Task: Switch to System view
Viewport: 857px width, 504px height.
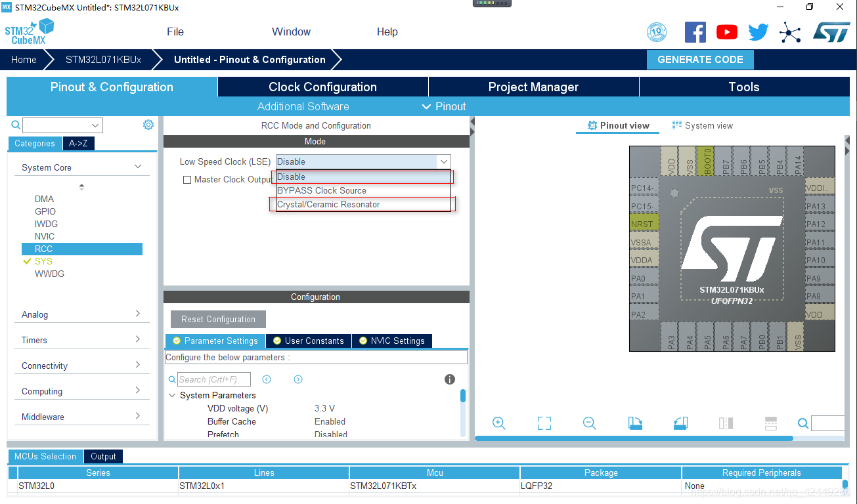Action: (703, 125)
